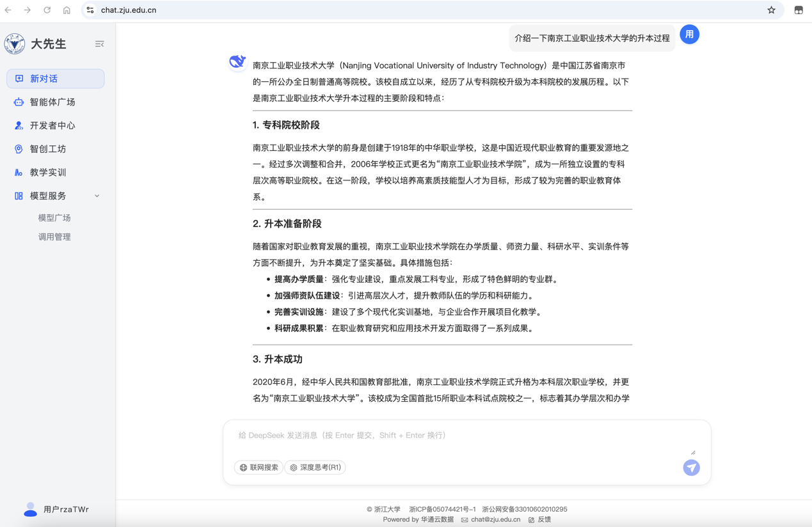Click the chat@zju.edu.cn email link

click(491, 520)
